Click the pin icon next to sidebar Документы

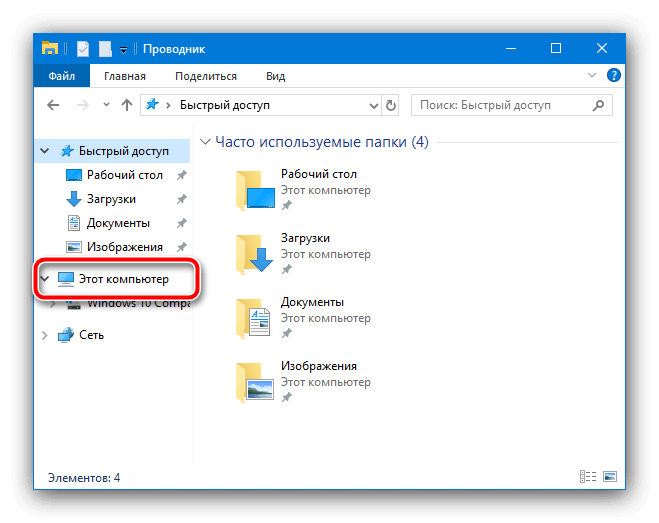point(182,223)
